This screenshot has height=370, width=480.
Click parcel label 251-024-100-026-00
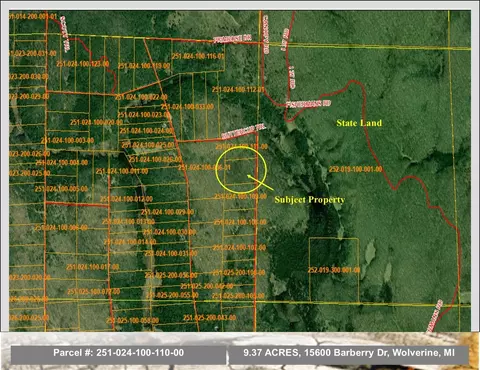(155, 159)
